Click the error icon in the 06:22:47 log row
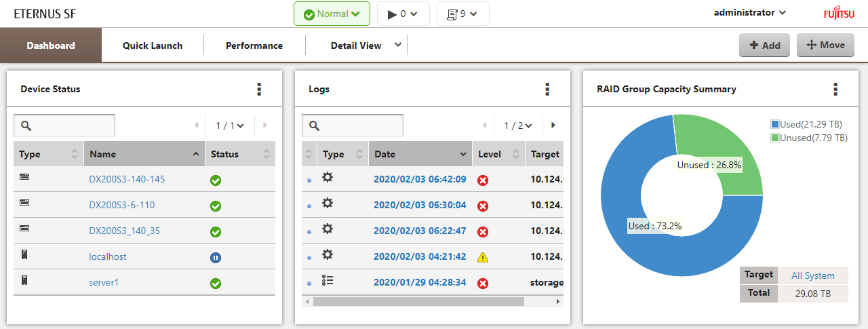Image resolution: width=868 pixels, height=329 pixels. tap(483, 232)
